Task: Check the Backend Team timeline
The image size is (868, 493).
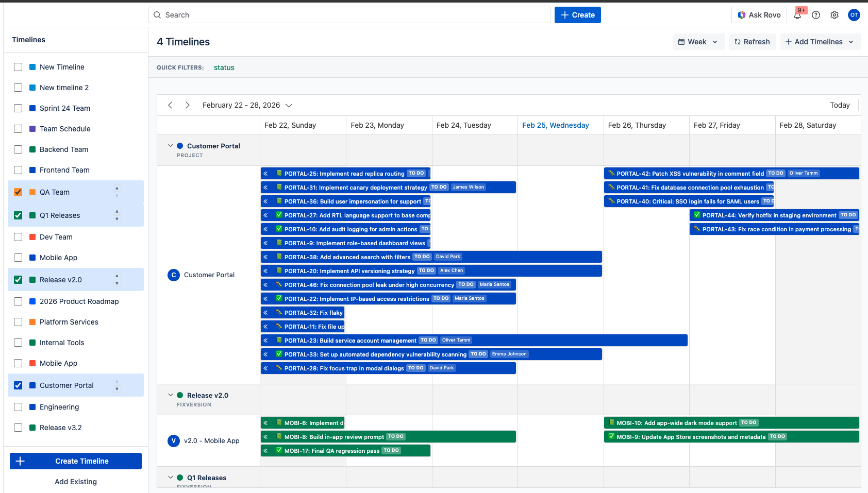Action: tap(18, 149)
